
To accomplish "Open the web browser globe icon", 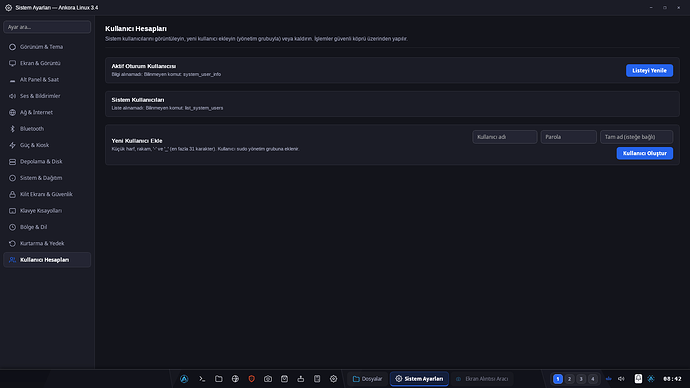I will [235, 379].
